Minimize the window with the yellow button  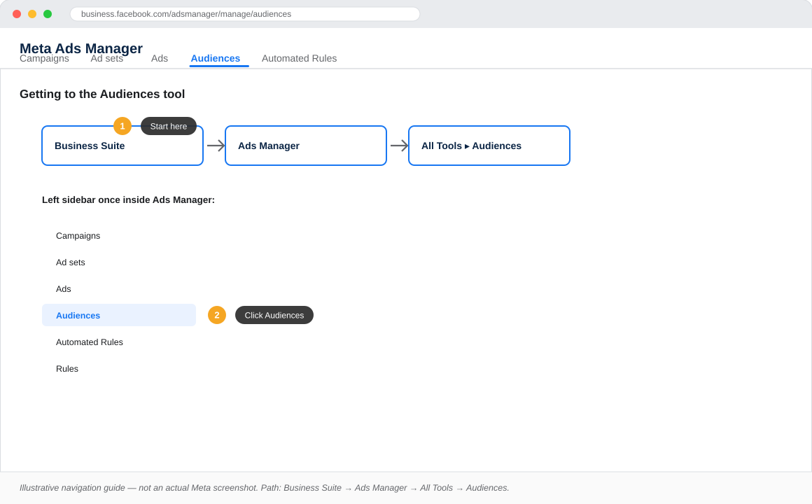(32, 14)
